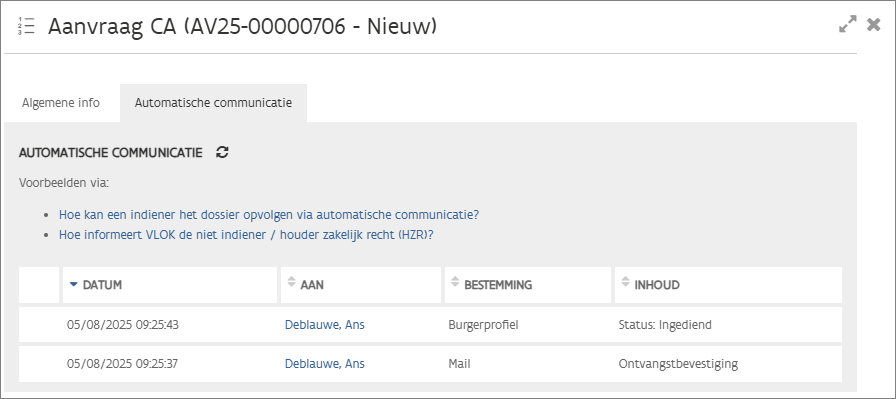This screenshot has width=896, height=399.
Task: Open Deblauwe, Ans in the Mail row
Action: [325, 364]
